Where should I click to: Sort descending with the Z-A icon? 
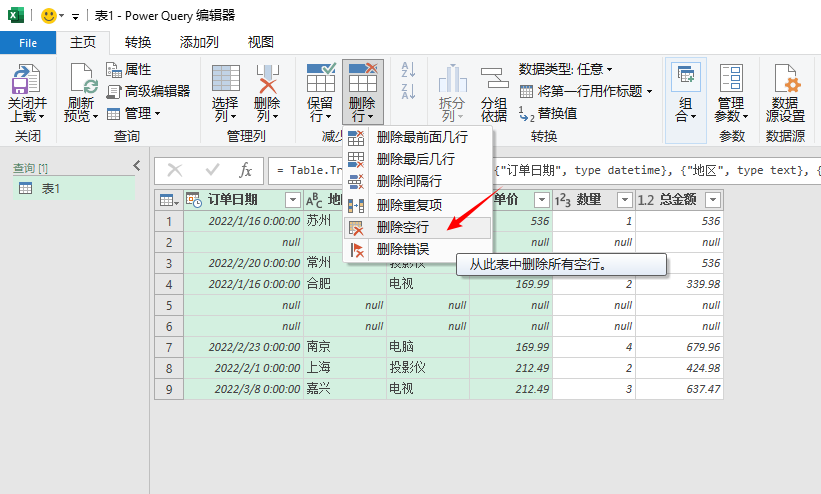(x=408, y=91)
